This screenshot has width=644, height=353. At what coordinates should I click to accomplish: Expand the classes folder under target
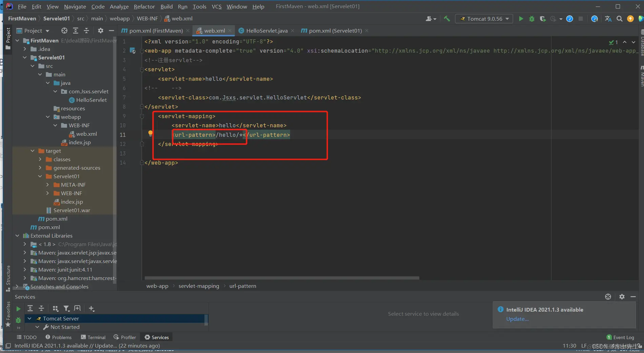(x=40, y=160)
